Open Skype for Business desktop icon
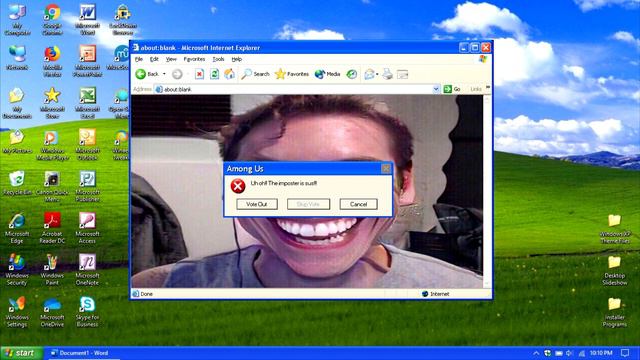 pos(87,312)
